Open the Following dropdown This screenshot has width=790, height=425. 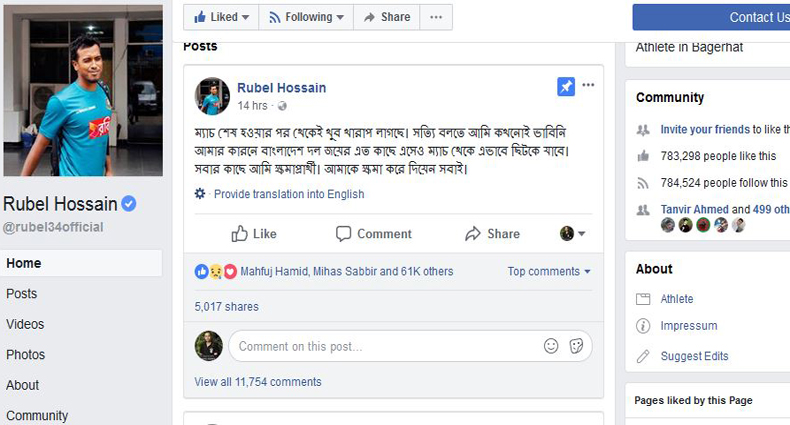tap(305, 17)
